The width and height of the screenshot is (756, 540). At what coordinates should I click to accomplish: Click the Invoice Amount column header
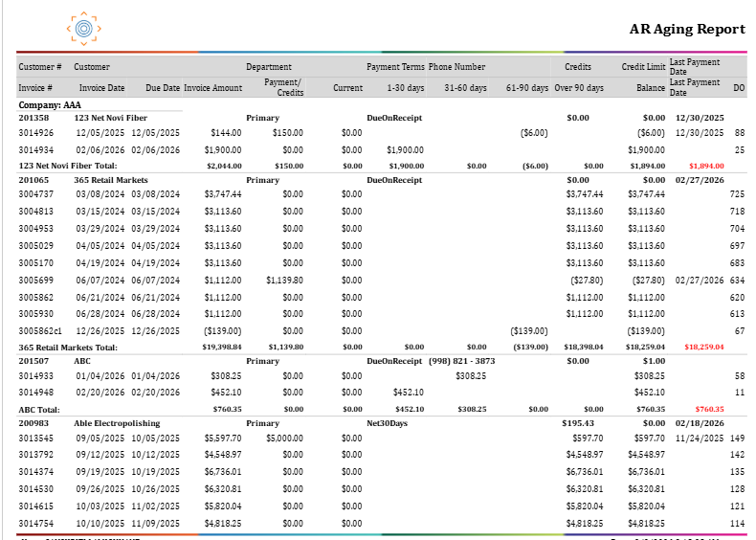212,88
